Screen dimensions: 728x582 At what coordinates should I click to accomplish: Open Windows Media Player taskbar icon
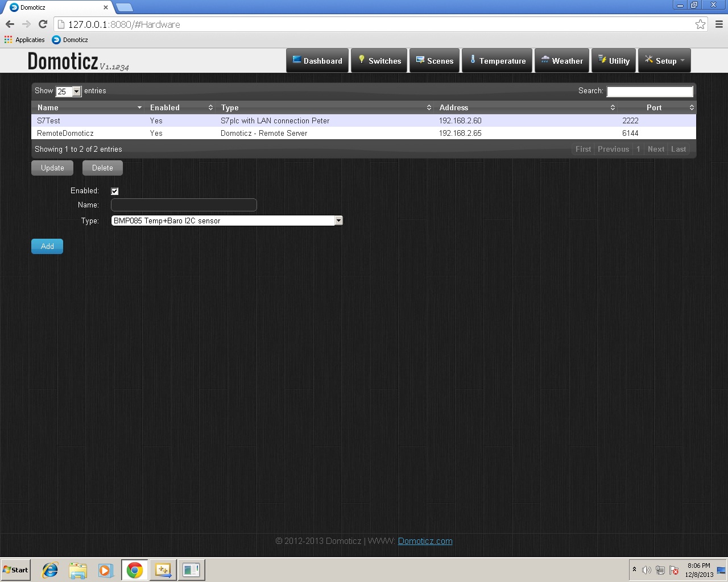tap(106, 570)
